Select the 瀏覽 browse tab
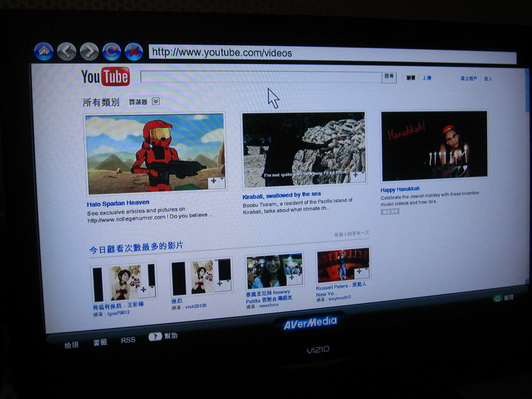The image size is (532, 399). click(x=411, y=78)
